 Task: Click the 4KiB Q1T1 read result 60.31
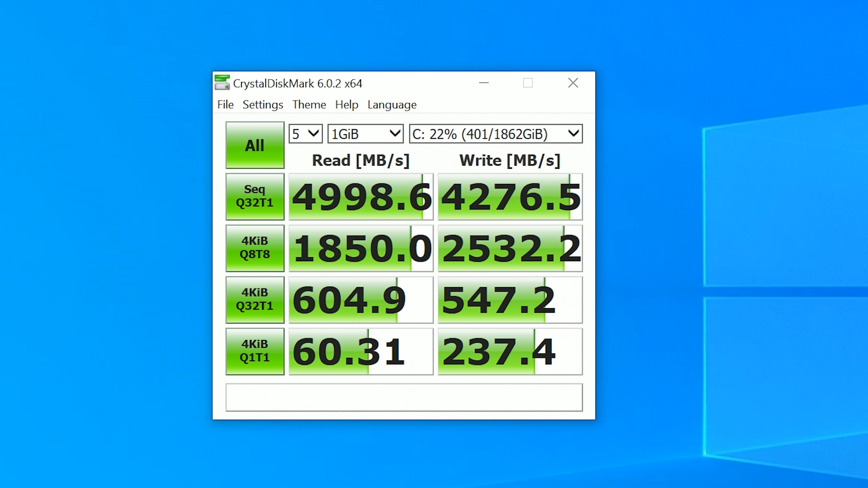click(361, 351)
